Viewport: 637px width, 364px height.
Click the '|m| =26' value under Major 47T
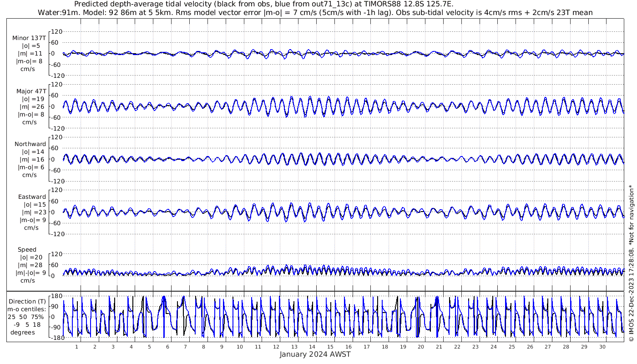(31, 106)
